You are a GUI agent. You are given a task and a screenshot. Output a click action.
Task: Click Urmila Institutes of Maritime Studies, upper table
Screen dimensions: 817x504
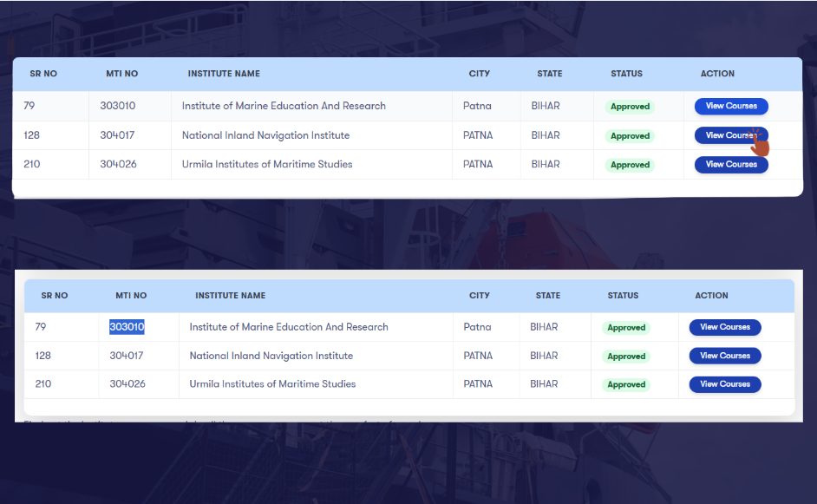click(x=267, y=164)
